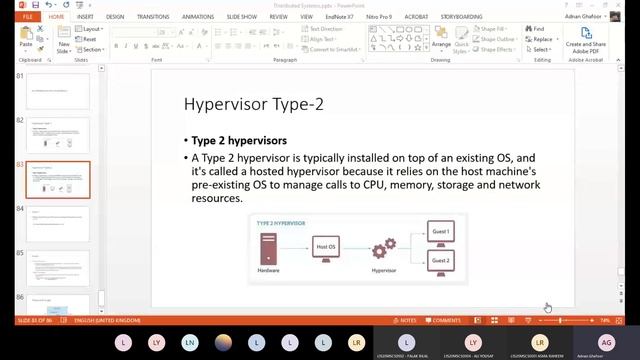Expand the Shape Fill dropdown
The image size is (640, 360).
click(490, 29)
